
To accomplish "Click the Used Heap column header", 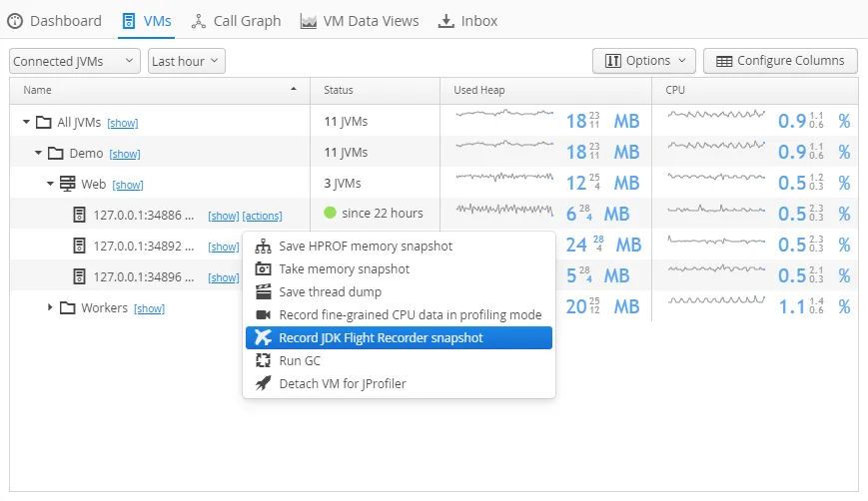I will pyautogui.click(x=545, y=90).
